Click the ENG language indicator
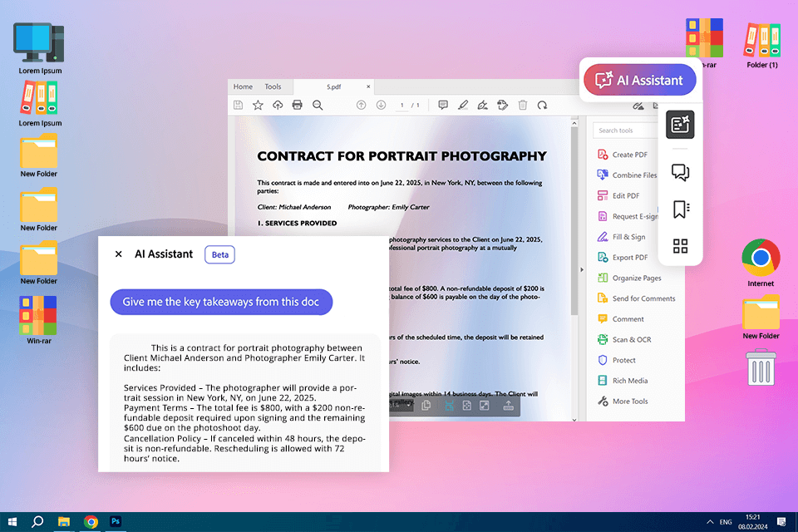Screen dimensions: 798x532 (x=726, y=522)
